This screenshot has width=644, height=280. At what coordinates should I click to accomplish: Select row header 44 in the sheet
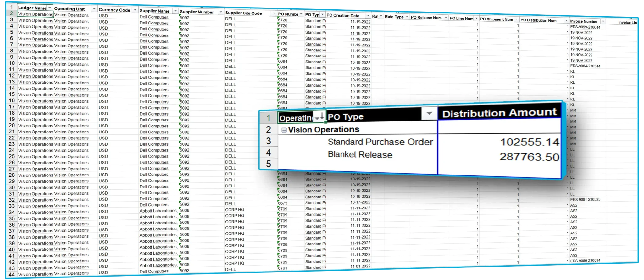(12, 274)
